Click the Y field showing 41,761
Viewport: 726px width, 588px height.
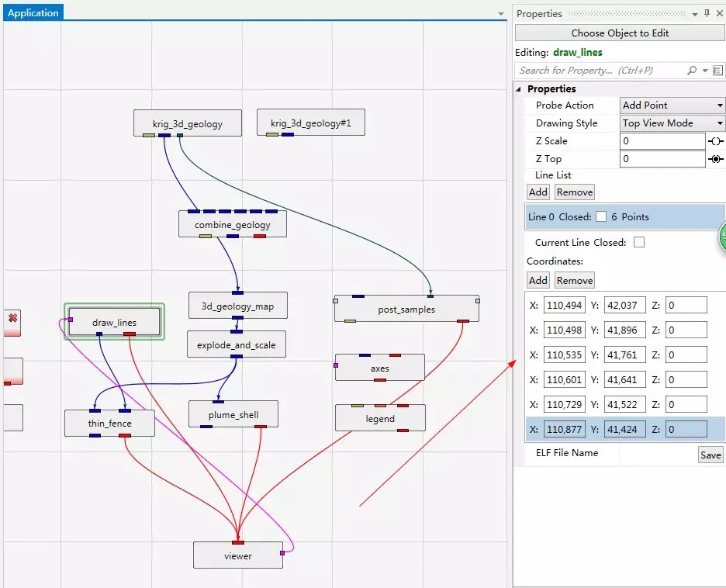tap(625, 355)
